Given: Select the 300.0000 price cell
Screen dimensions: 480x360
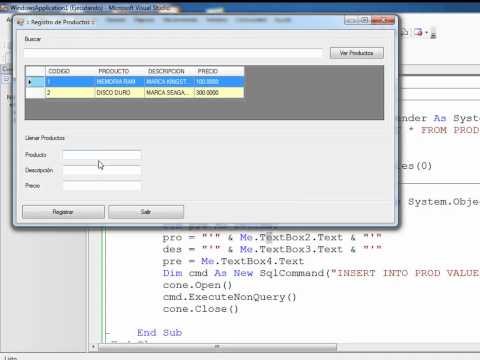Looking at the screenshot, I should pos(219,93).
